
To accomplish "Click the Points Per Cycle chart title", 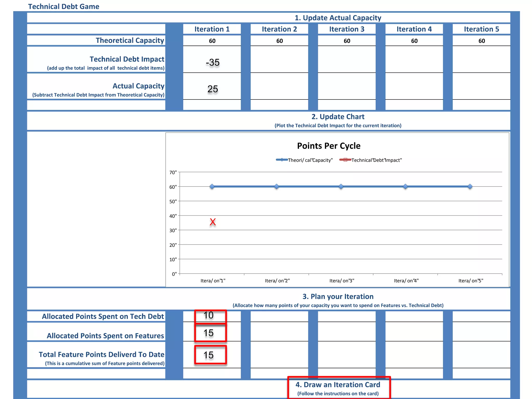I will [x=329, y=146].
